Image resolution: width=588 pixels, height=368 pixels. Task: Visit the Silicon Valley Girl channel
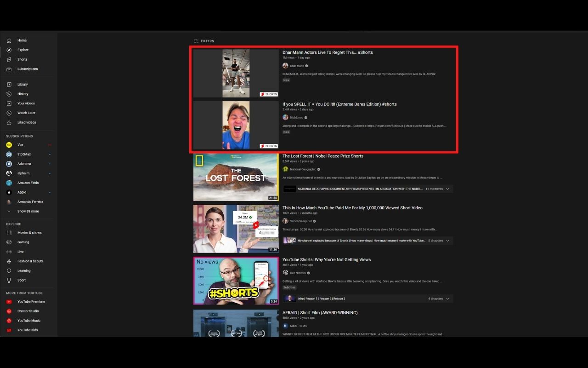pos(302,221)
